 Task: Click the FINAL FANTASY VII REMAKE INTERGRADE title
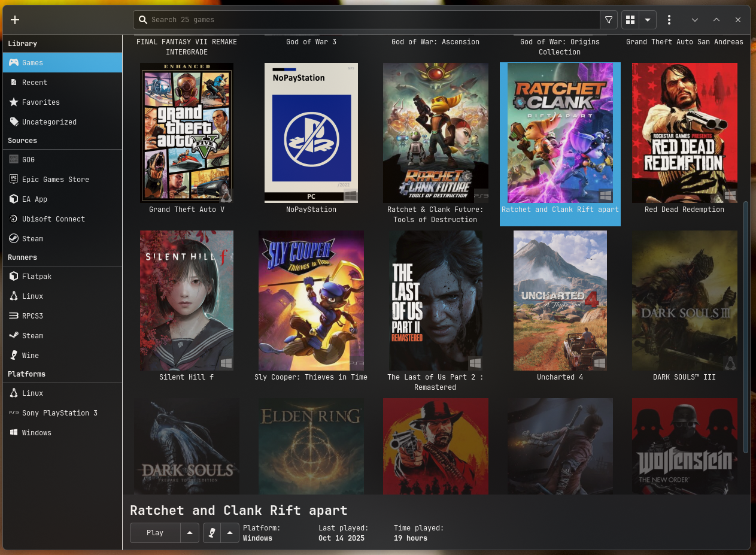[x=187, y=47]
